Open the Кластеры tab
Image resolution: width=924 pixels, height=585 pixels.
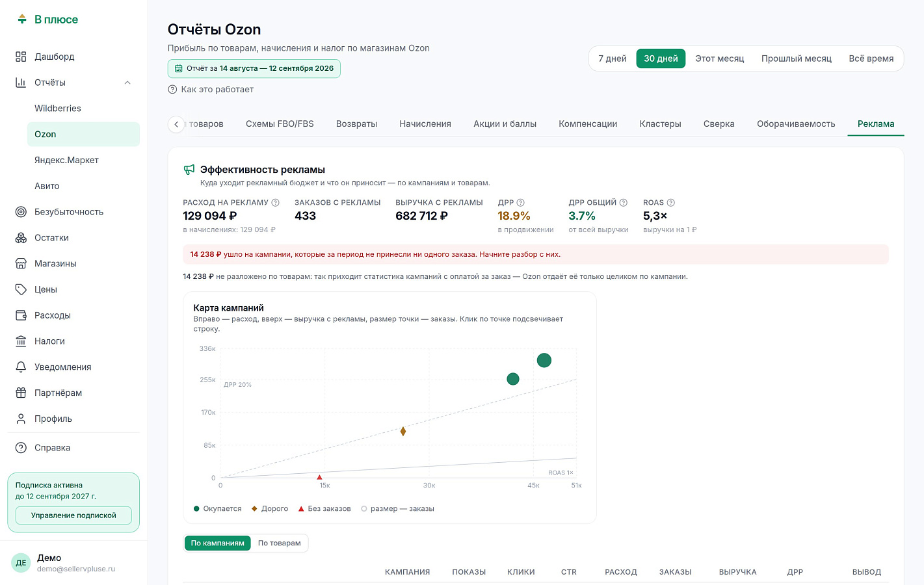coord(660,124)
